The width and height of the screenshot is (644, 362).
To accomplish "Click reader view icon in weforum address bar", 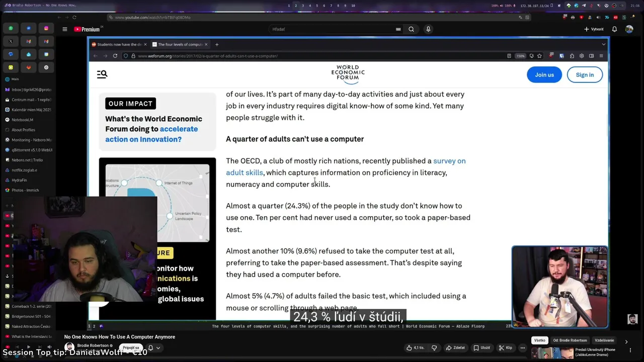I will [x=509, y=56].
